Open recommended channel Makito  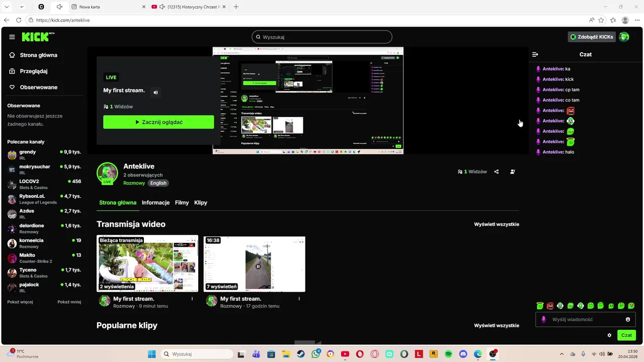coord(44,258)
